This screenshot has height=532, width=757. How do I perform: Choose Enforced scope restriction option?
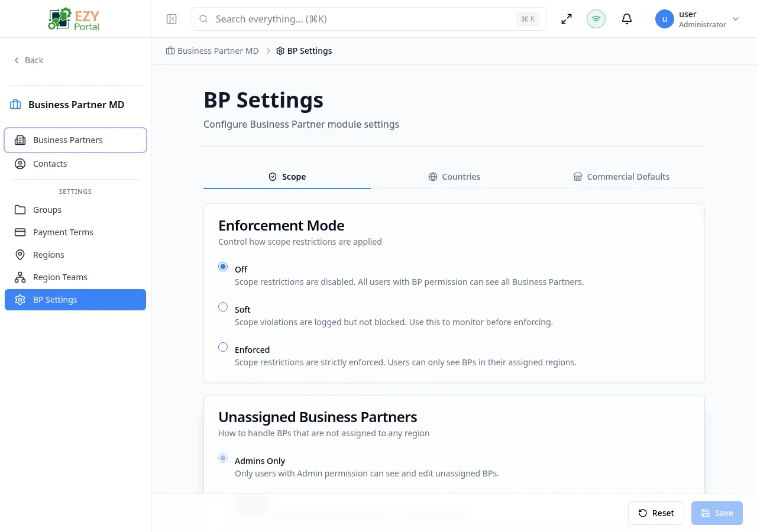click(x=223, y=348)
